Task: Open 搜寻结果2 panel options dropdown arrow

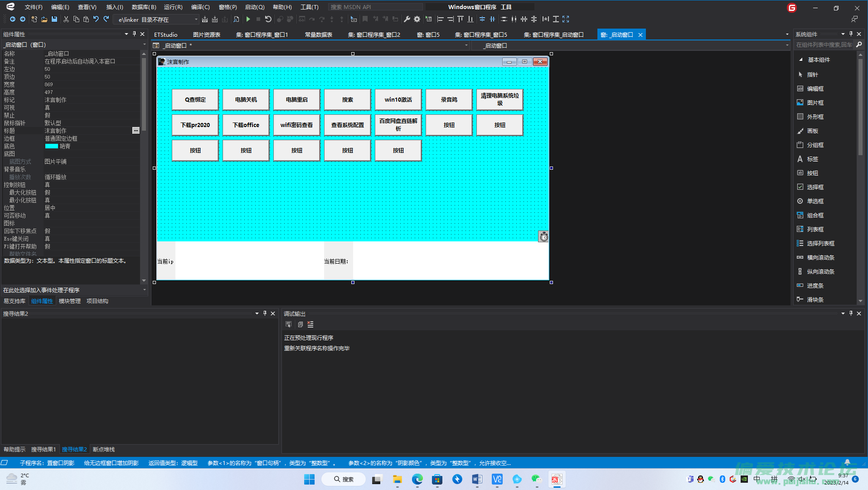Action: click(257, 314)
